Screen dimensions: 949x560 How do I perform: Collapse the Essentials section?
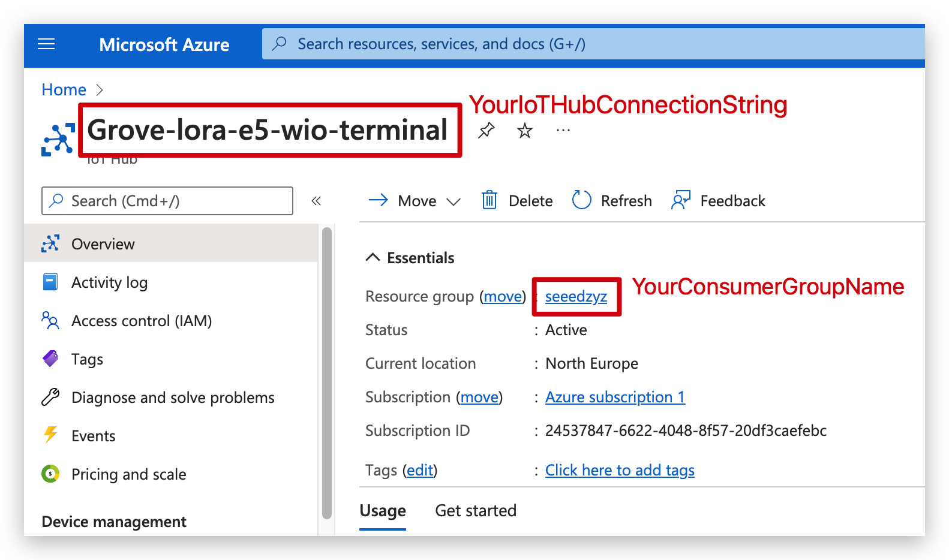click(x=373, y=257)
